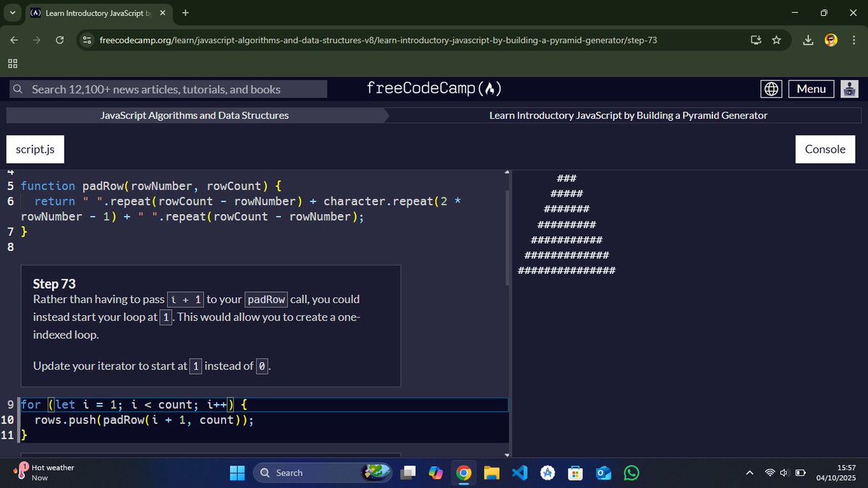Image resolution: width=868 pixels, height=488 pixels.
Task: Open the apps grid icon in bookmarks bar
Action: coord(13,64)
